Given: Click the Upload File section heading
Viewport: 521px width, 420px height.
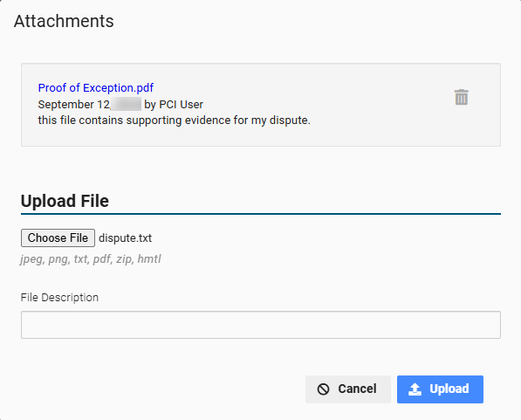Looking at the screenshot, I should coord(65,201).
